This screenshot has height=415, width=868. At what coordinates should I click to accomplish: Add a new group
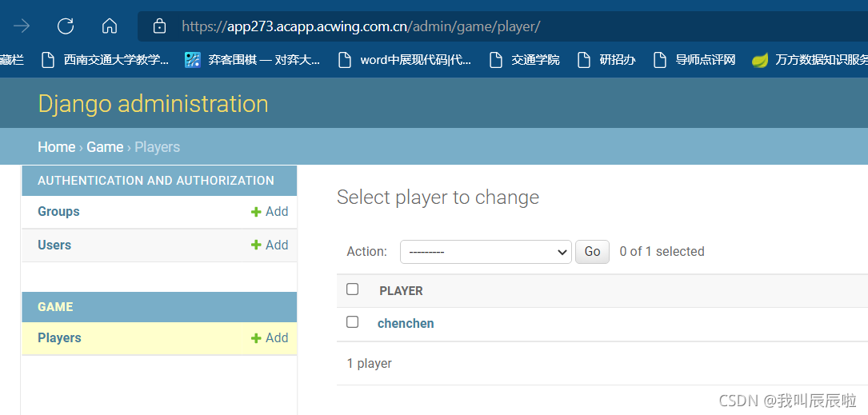pos(270,211)
